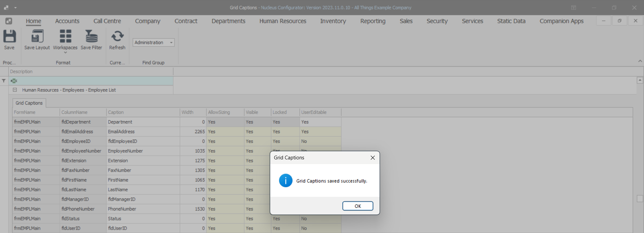This screenshot has height=233, width=644.
Task: Click the EmailAddress caption cell
Action: 143,132
